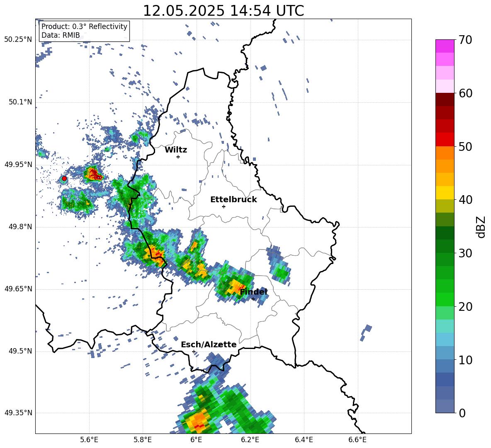
Task: Click the magenta top colorbar segment
Action: point(445,46)
